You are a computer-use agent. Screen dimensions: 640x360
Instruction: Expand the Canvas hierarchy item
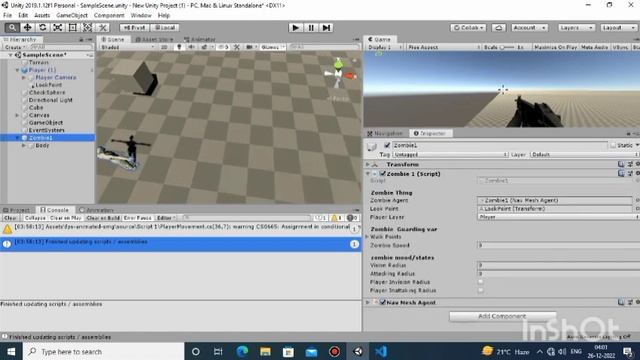coord(17,115)
